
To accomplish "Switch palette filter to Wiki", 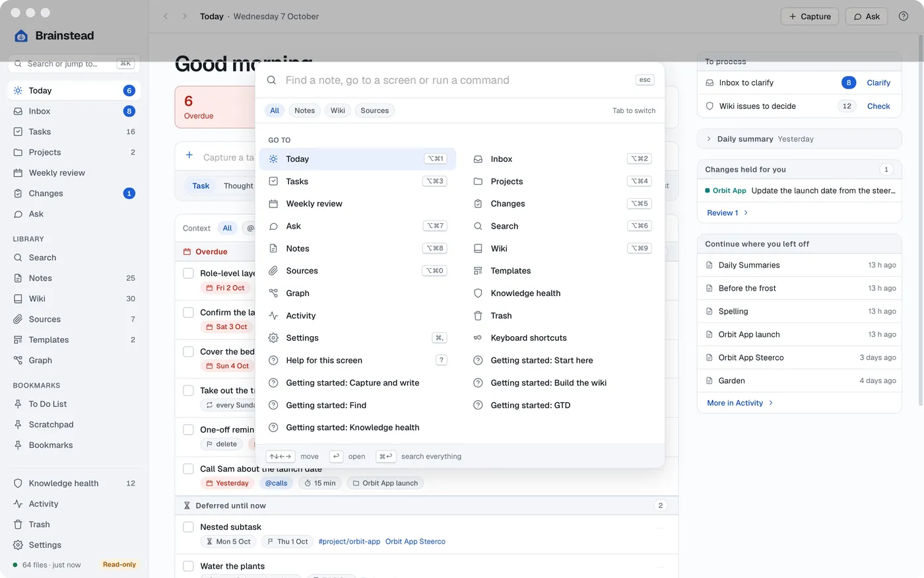I will pos(338,111).
